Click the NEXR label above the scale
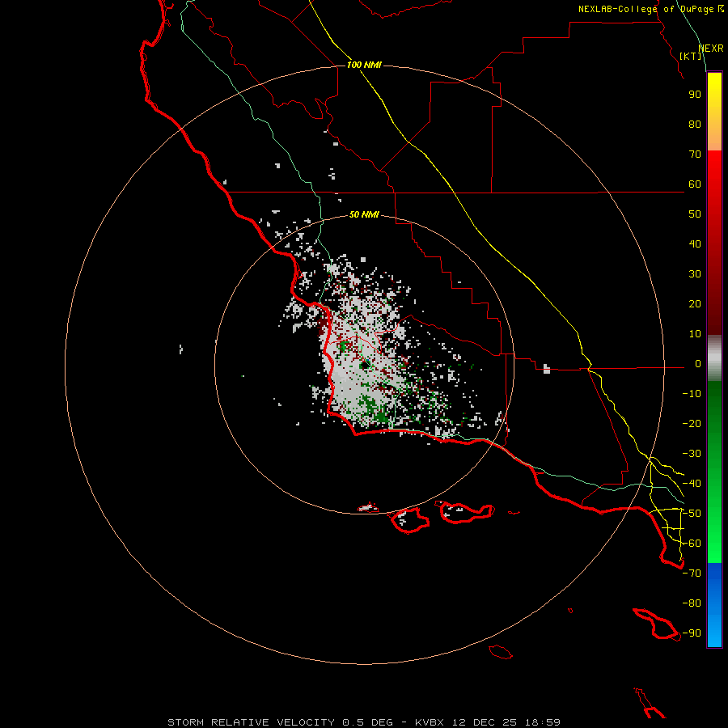Image resolution: width=728 pixels, height=728 pixels. click(x=711, y=49)
